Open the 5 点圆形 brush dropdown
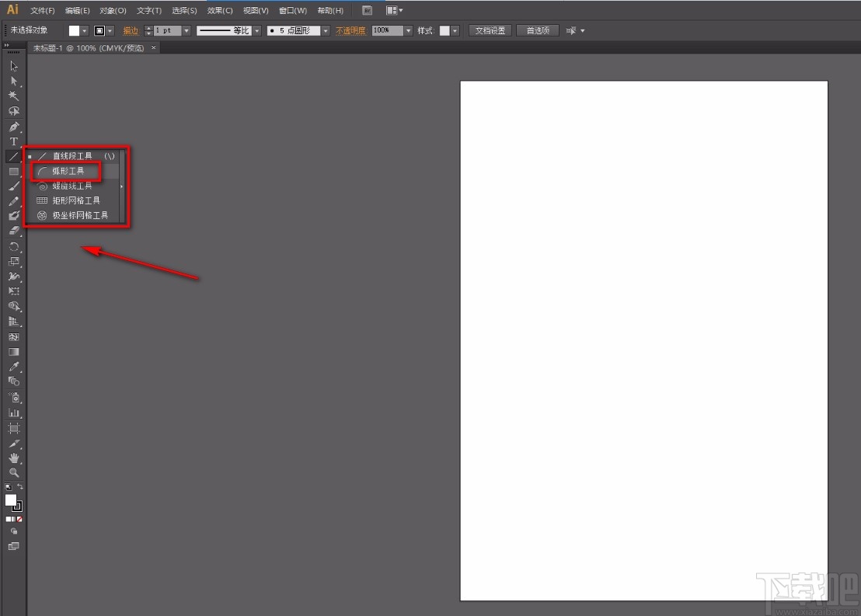Image resolution: width=861 pixels, height=616 pixels. 326,31
